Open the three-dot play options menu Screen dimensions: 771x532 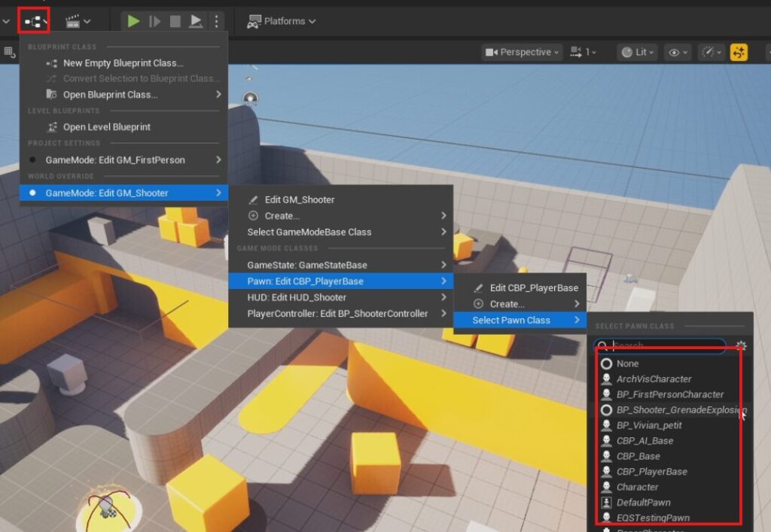coord(216,21)
